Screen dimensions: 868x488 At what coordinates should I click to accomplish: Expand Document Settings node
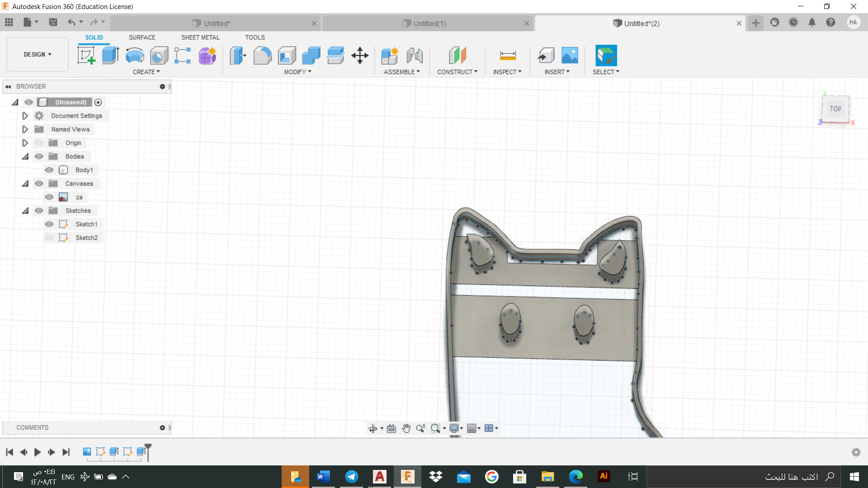(25, 116)
